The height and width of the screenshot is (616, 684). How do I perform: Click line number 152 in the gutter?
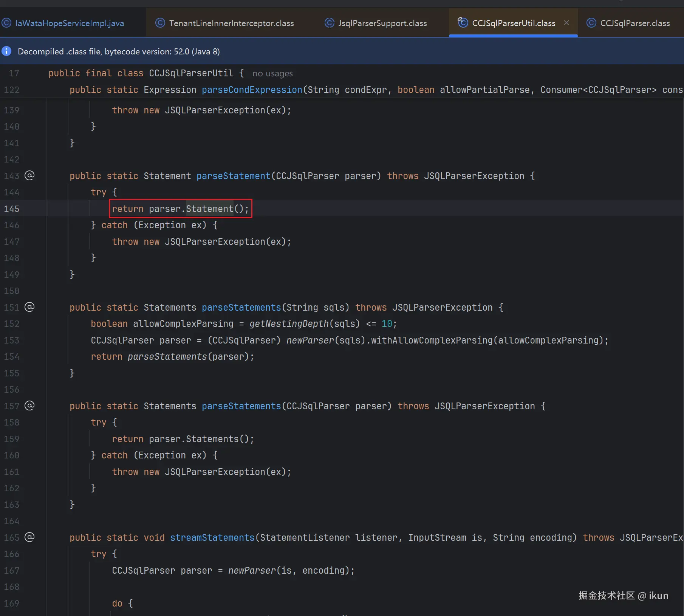[12, 323]
